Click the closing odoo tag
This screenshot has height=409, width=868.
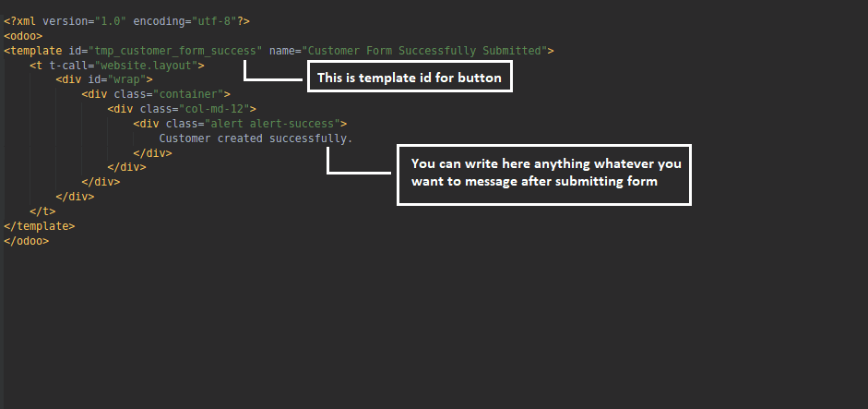27,241
